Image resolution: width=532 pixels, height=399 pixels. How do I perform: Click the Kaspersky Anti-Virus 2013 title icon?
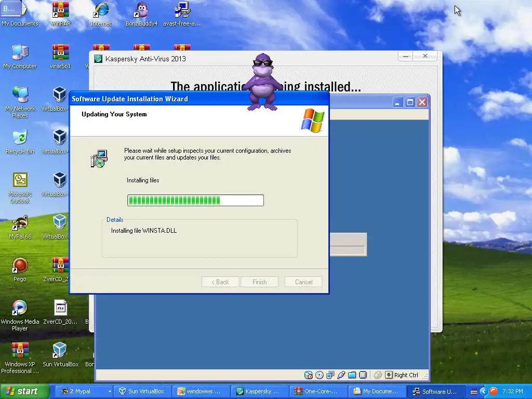pyautogui.click(x=98, y=59)
